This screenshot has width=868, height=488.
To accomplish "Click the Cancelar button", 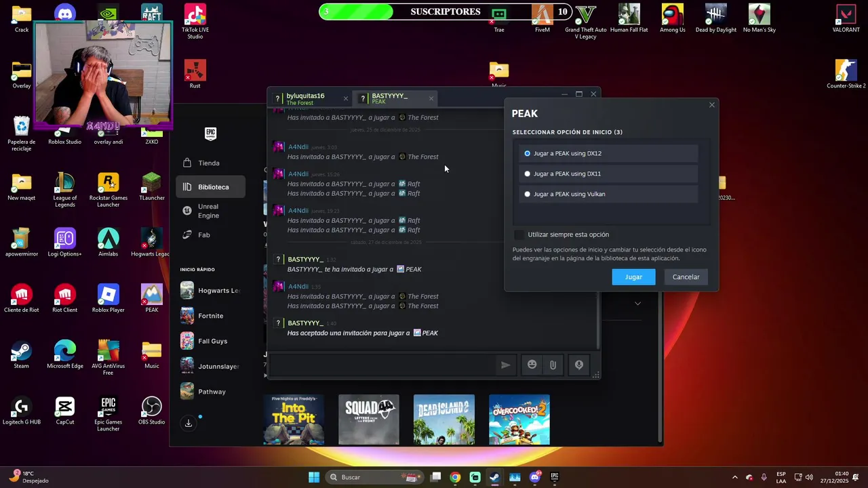I will [686, 277].
